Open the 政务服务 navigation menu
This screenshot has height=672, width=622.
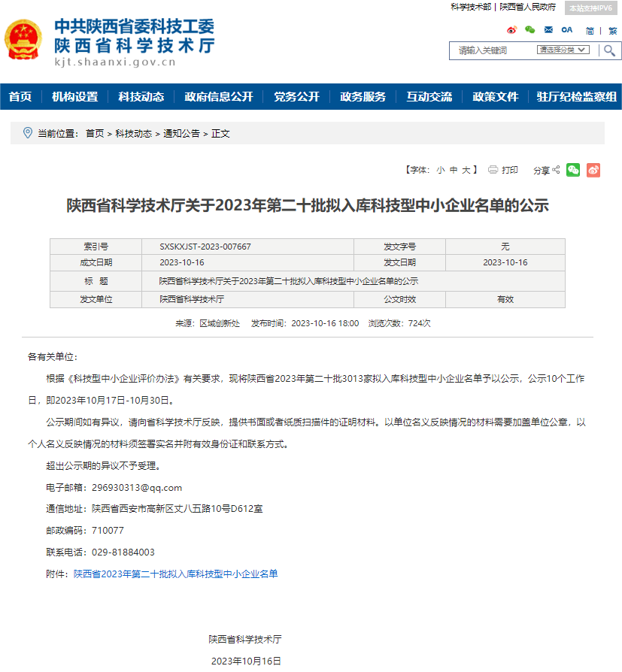click(363, 97)
